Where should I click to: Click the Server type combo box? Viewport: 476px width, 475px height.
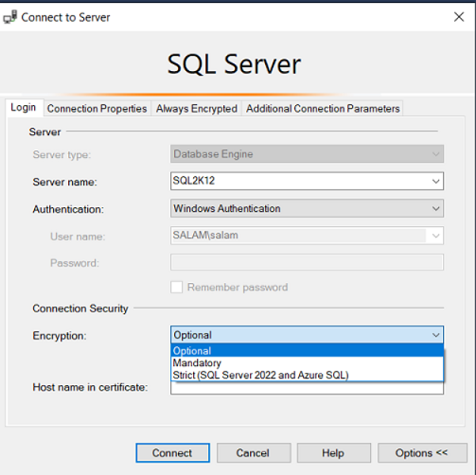[307, 154]
